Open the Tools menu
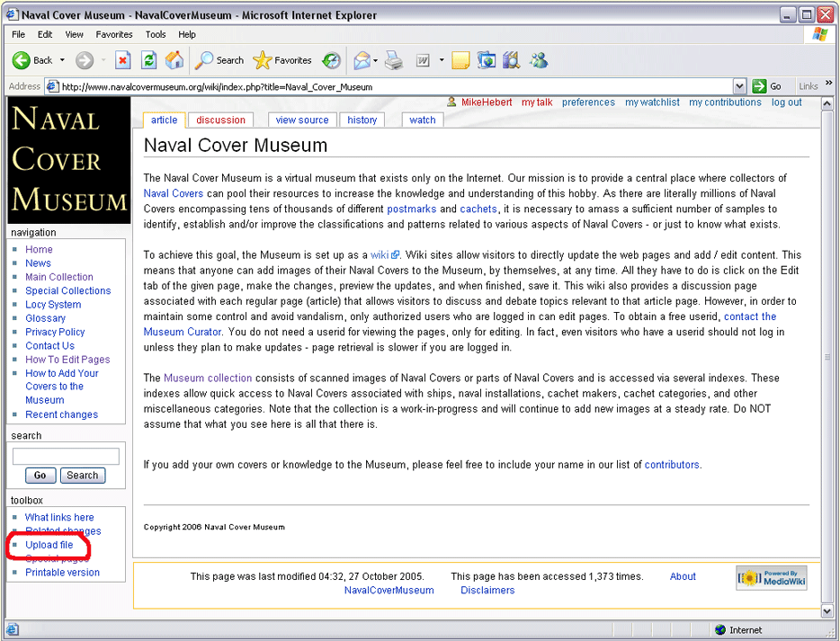Image resolution: width=840 pixels, height=641 pixels. coord(156,34)
